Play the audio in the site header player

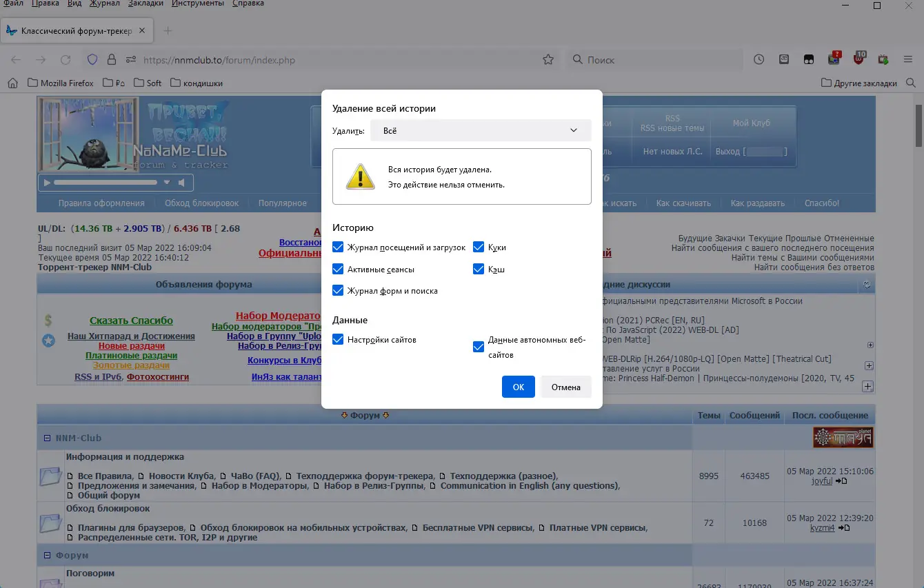click(x=47, y=183)
